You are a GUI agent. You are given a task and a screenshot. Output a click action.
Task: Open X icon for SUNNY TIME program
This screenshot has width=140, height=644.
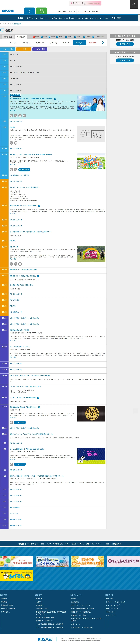16,169
